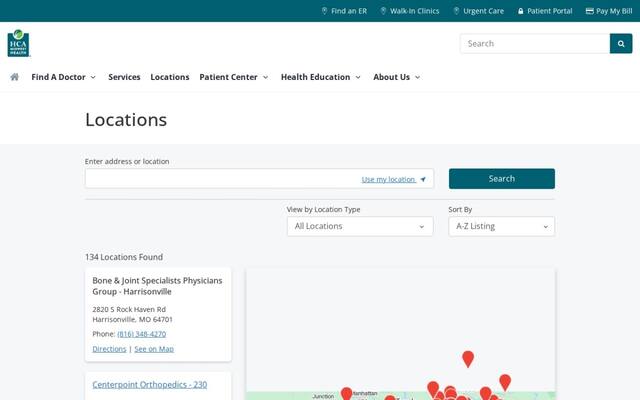
Task: Click the Enter address or location field
Action: click(259, 179)
